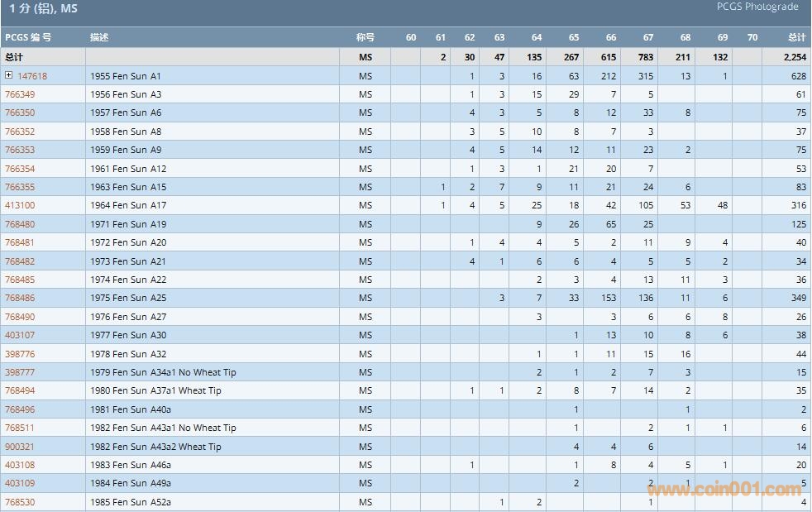Click the grade 67 column header
The image size is (812, 512).
[x=647, y=37]
